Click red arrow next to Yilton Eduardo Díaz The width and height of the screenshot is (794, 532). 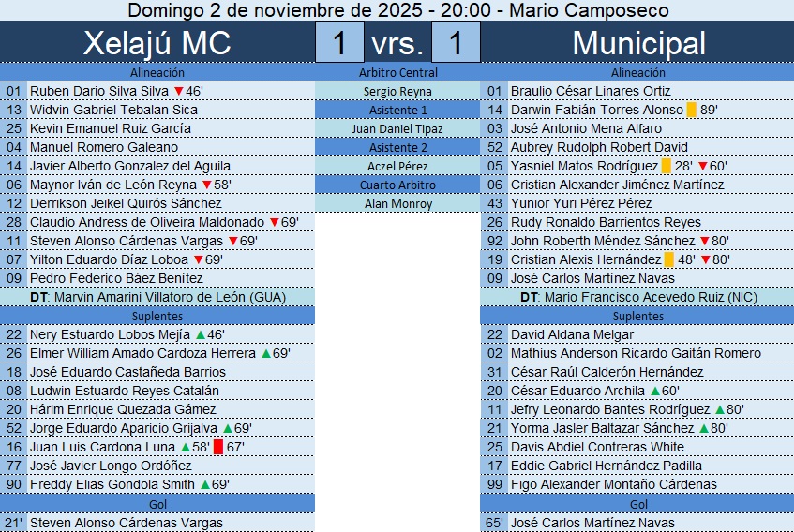(196, 259)
